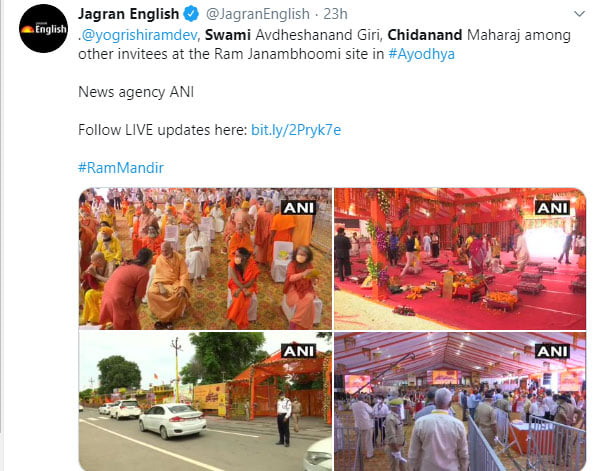The image size is (594, 471).
Task: Click the ANI watermark on tent photo
Action: pyautogui.click(x=552, y=351)
